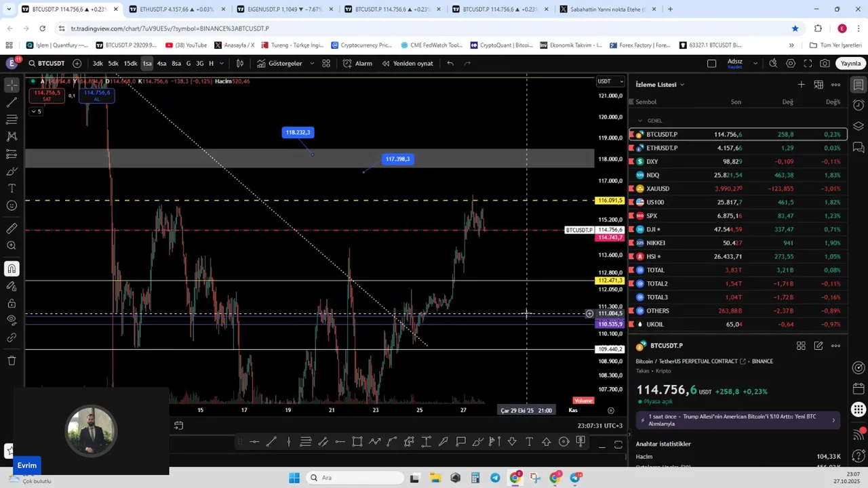Expand favorites arrow next to Göstergeler
The image size is (868, 488).
(x=312, y=63)
